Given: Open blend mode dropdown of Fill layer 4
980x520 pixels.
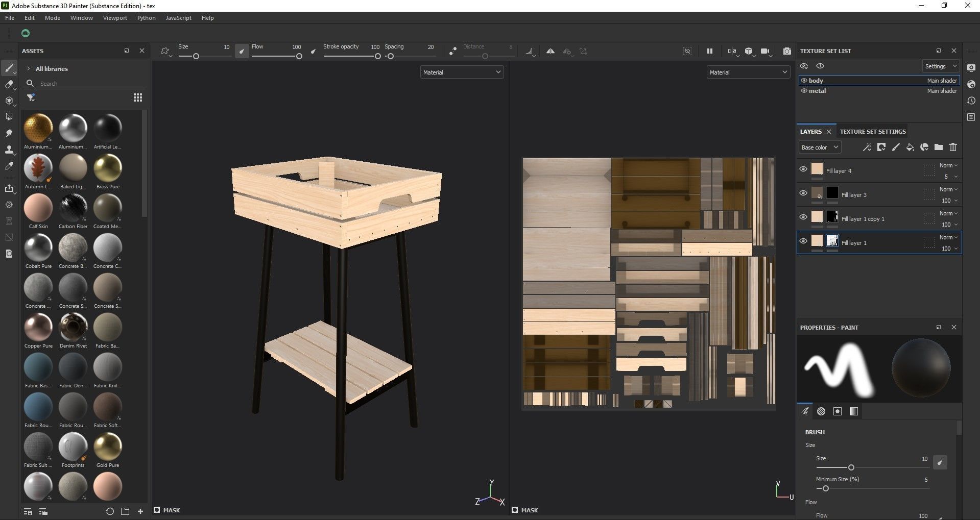Looking at the screenshot, I should point(948,165).
